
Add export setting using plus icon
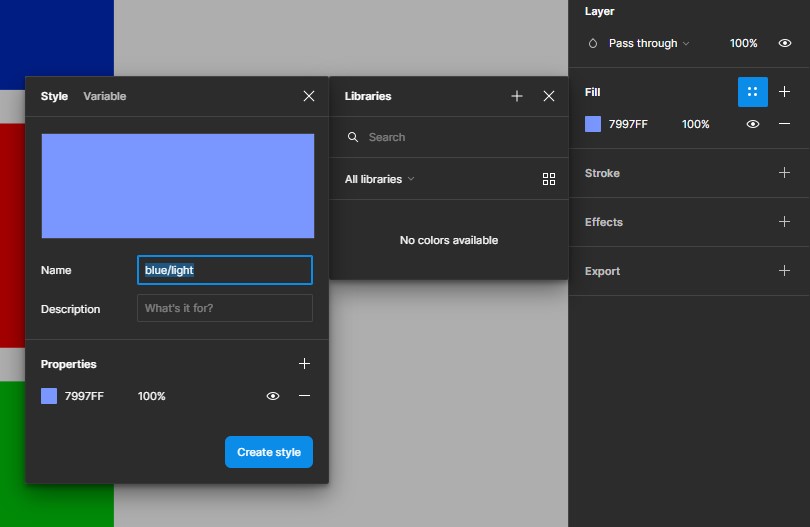pyautogui.click(x=785, y=271)
